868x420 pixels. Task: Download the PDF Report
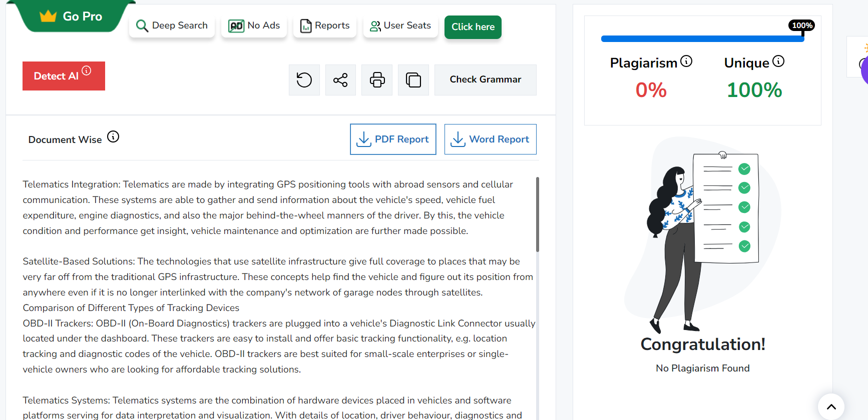coord(393,139)
